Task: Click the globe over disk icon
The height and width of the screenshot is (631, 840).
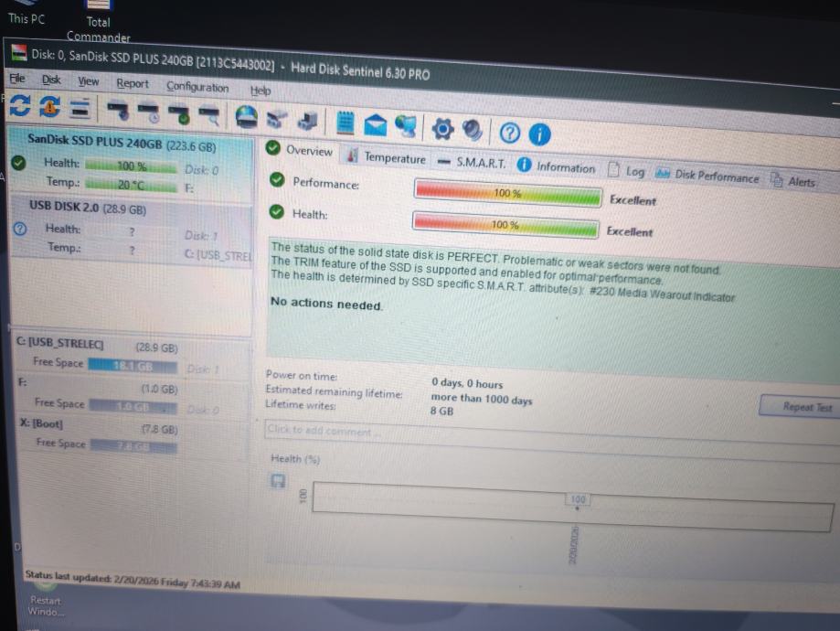Action: coord(246,117)
